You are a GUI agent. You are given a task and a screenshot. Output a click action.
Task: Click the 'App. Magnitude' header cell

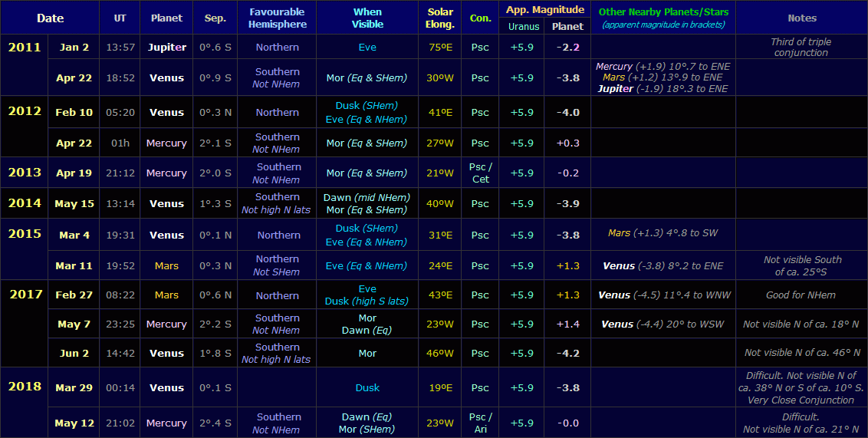(x=544, y=9)
